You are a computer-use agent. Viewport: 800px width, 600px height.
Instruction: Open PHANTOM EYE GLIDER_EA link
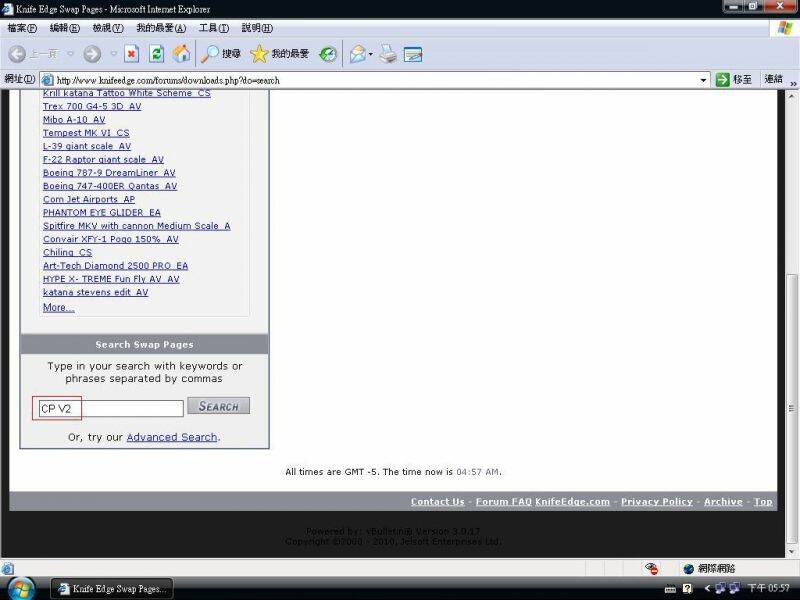coord(102,212)
